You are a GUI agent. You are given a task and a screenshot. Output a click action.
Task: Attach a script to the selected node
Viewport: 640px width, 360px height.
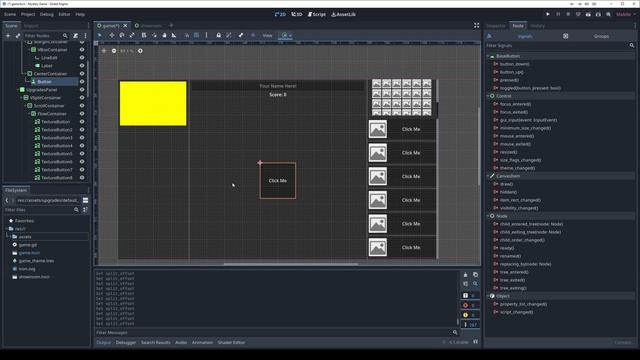pos(76,36)
